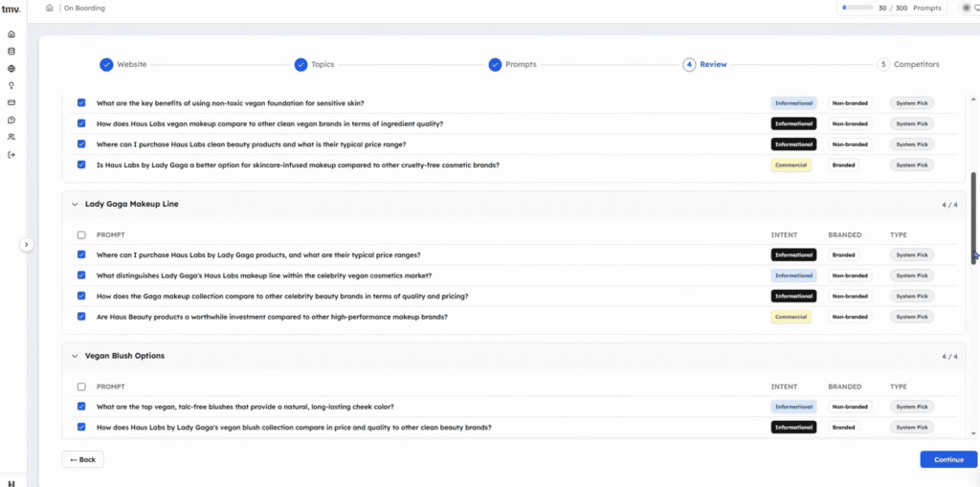Click the 4 / 4 count for Lady Gaga Makeup Line
This screenshot has width=980, height=487.
point(949,205)
